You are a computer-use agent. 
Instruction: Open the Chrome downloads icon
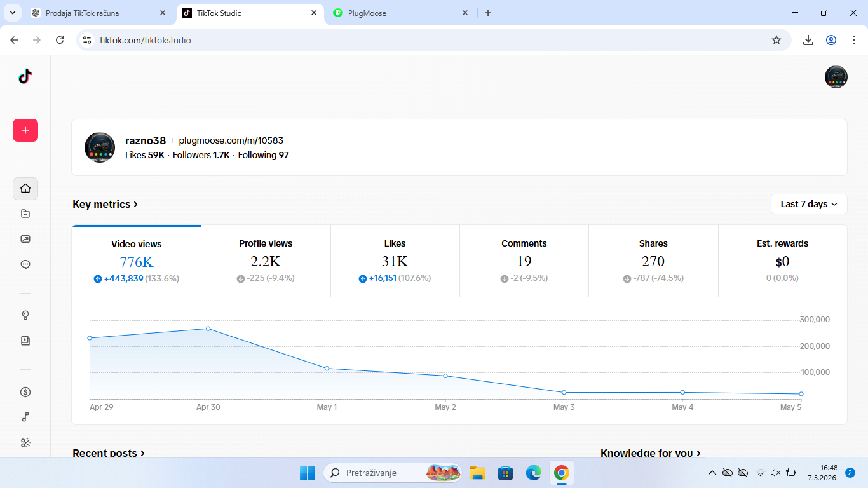(x=808, y=40)
